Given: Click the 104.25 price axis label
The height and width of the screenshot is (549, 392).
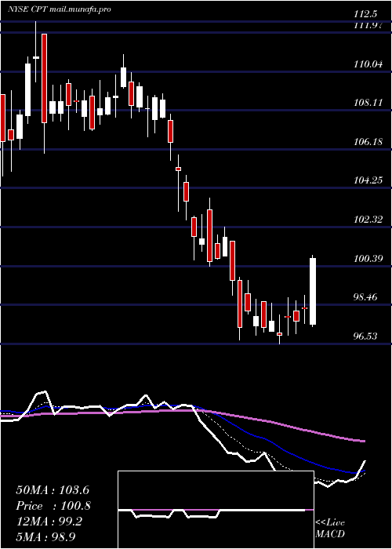Looking at the screenshot, I should [x=368, y=180].
